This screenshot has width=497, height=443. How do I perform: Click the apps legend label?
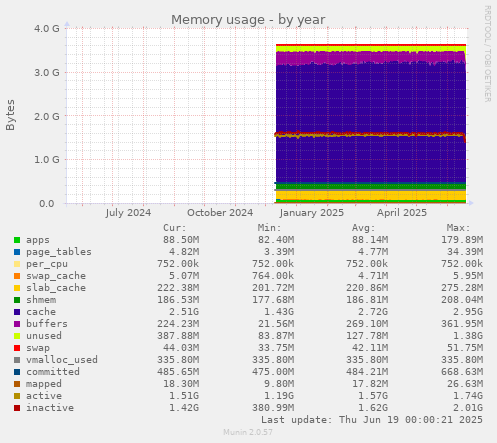(x=38, y=240)
